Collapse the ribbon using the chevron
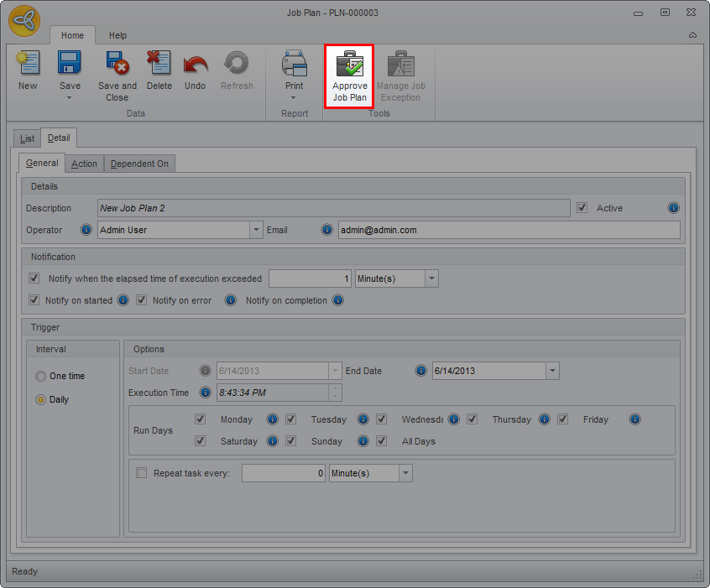710x588 pixels. [692, 35]
